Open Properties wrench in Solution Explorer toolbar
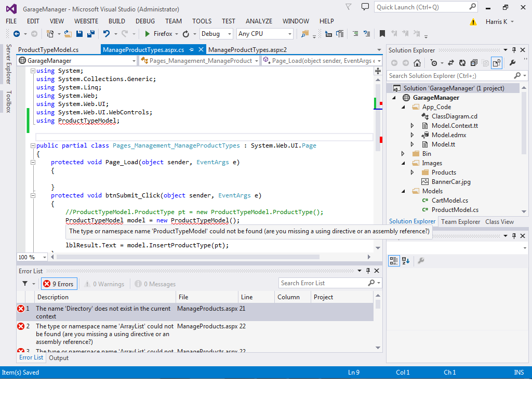 [512, 63]
